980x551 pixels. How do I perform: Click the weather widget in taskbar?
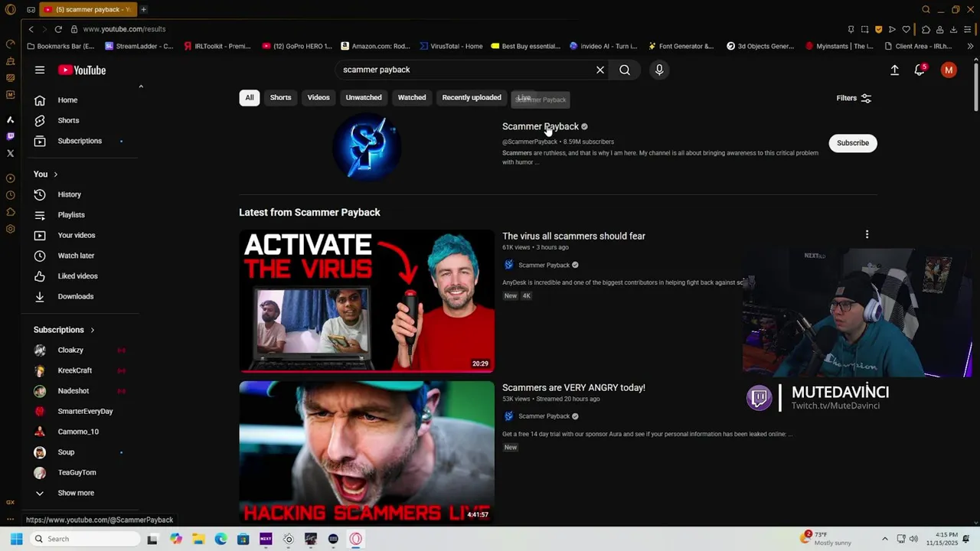click(826, 538)
